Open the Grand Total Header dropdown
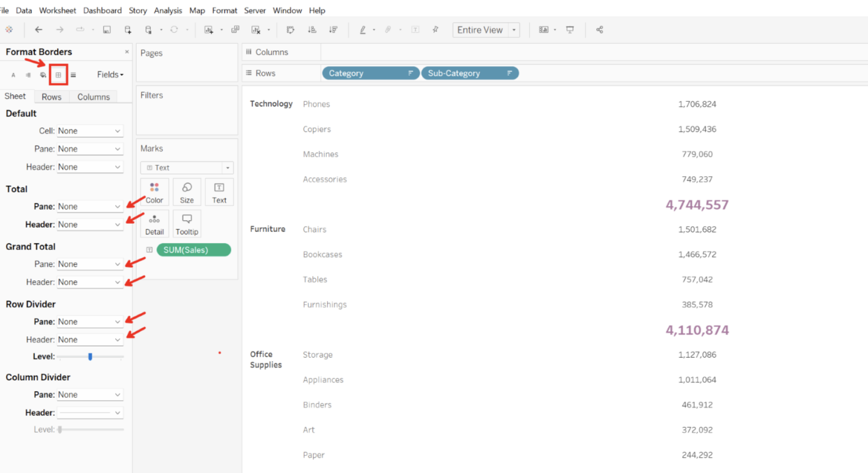This screenshot has height=473, width=868. 90,281
